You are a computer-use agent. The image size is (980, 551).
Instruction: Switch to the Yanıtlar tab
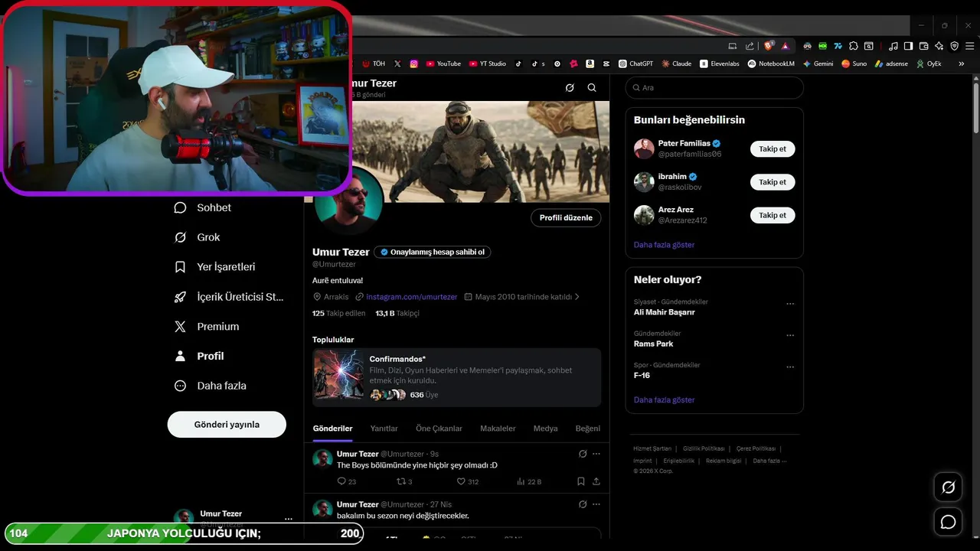[384, 429]
